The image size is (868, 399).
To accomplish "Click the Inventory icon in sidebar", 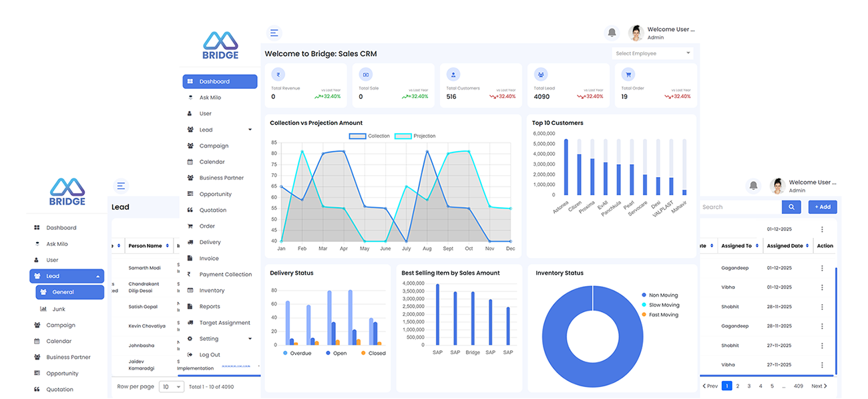I will 190,291.
